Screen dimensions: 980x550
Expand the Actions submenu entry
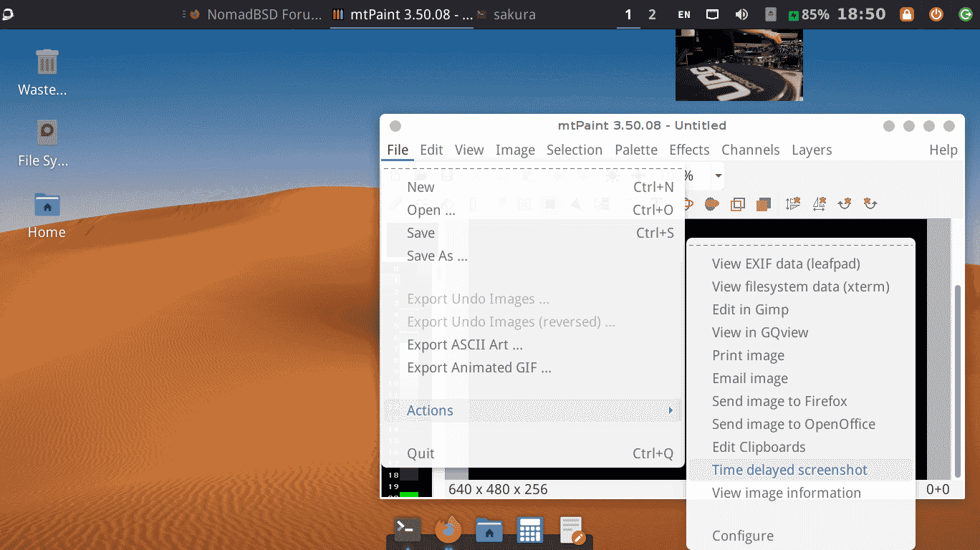click(x=533, y=410)
